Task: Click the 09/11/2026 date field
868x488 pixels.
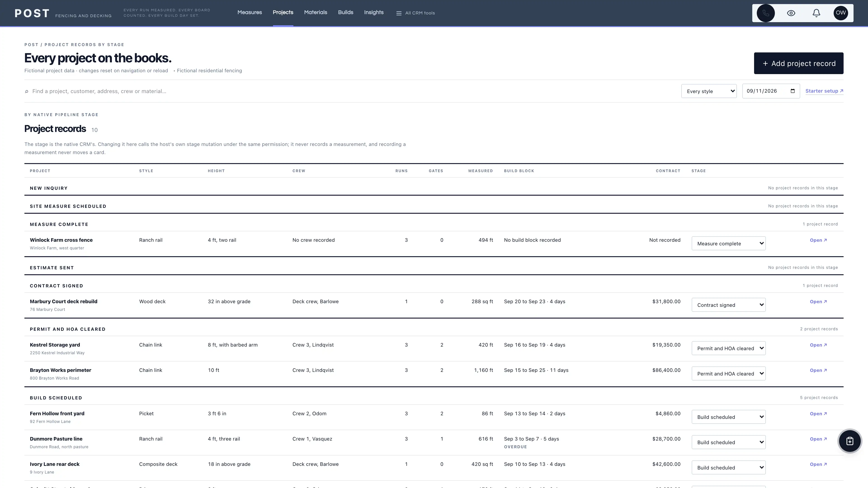Action: pos(771,91)
